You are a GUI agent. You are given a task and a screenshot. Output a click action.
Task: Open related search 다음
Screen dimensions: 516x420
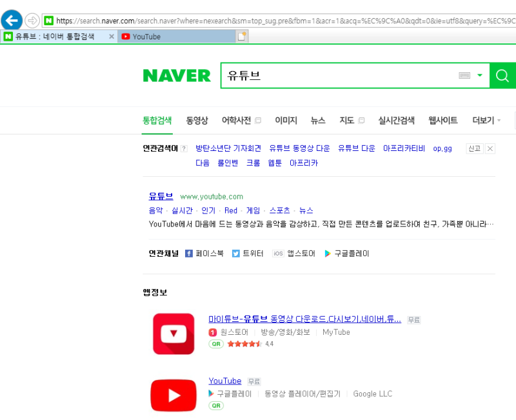[x=203, y=163]
